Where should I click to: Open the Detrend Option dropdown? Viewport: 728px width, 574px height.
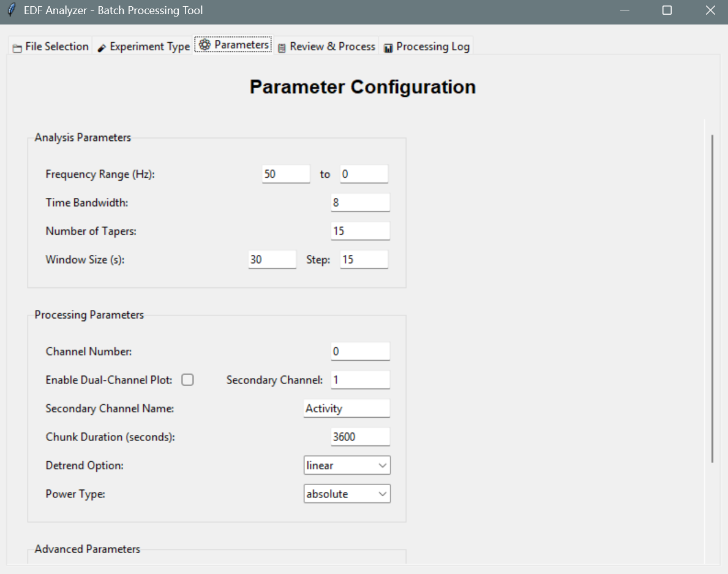(x=347, y=466)
